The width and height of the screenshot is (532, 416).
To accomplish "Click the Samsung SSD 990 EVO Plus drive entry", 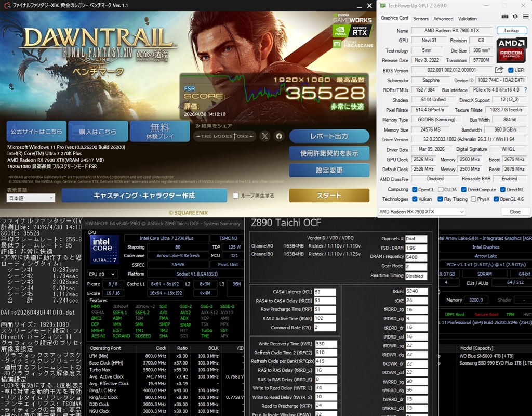I will [496, 363].
